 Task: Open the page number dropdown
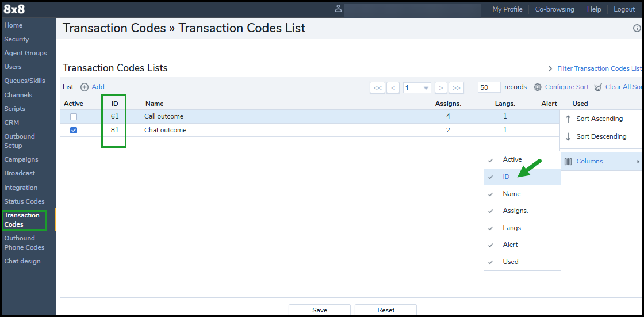pos(425,88)
